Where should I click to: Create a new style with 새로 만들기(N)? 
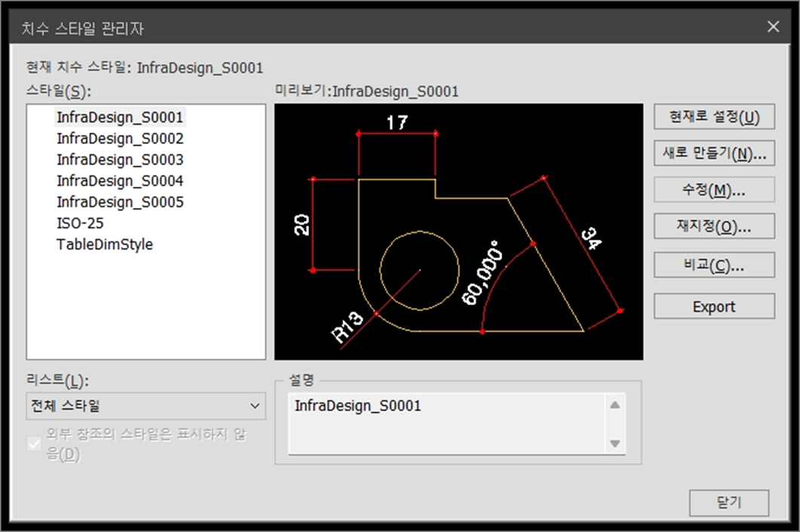[714, 153]
